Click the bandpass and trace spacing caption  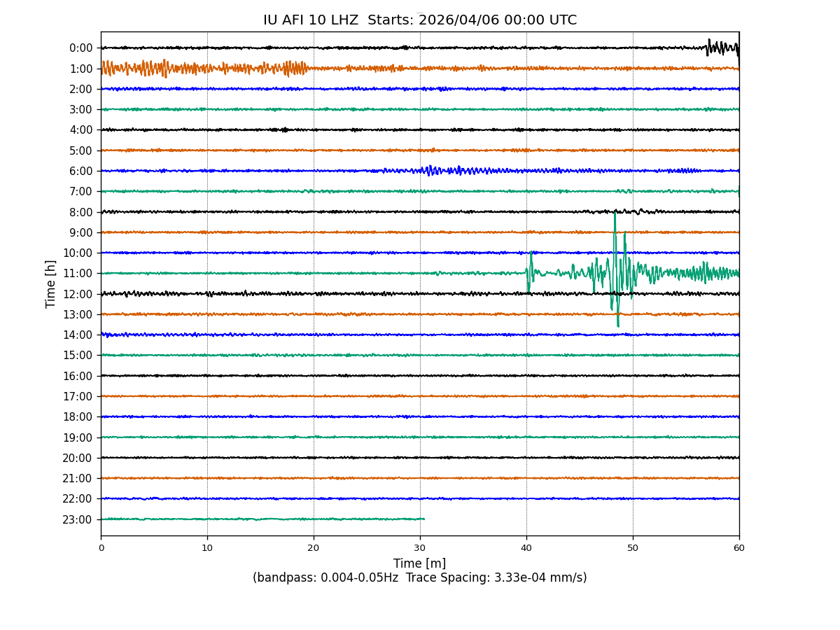[x=419, y=577]
